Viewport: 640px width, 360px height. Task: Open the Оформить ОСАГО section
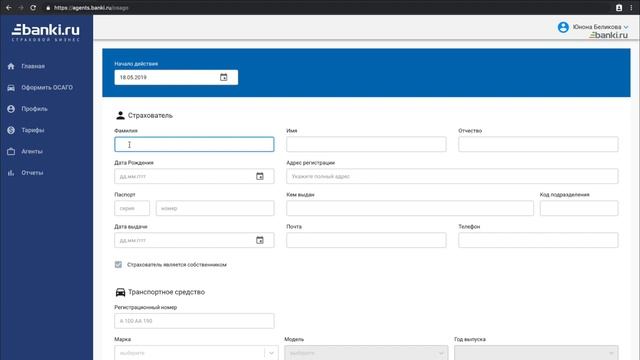tap(47, 87)
